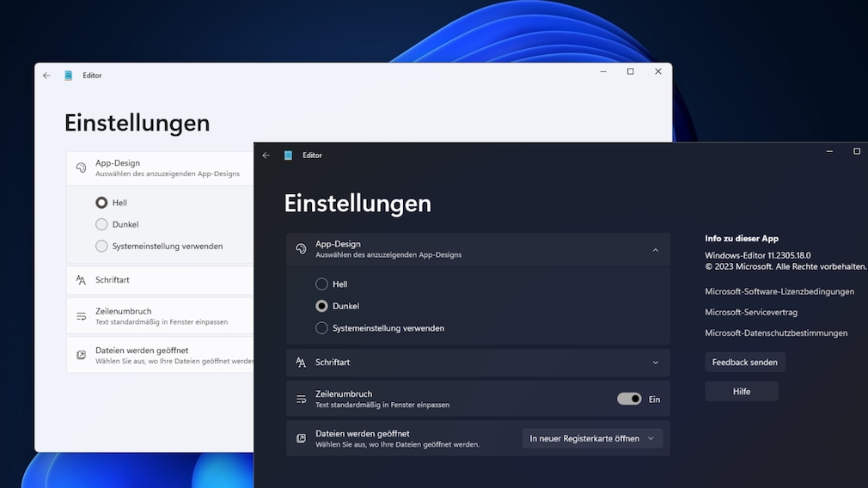Select Dunkel radio button in light window
Image resolution: width=868 pixels, height=488 pixels.
pos(101,224)
